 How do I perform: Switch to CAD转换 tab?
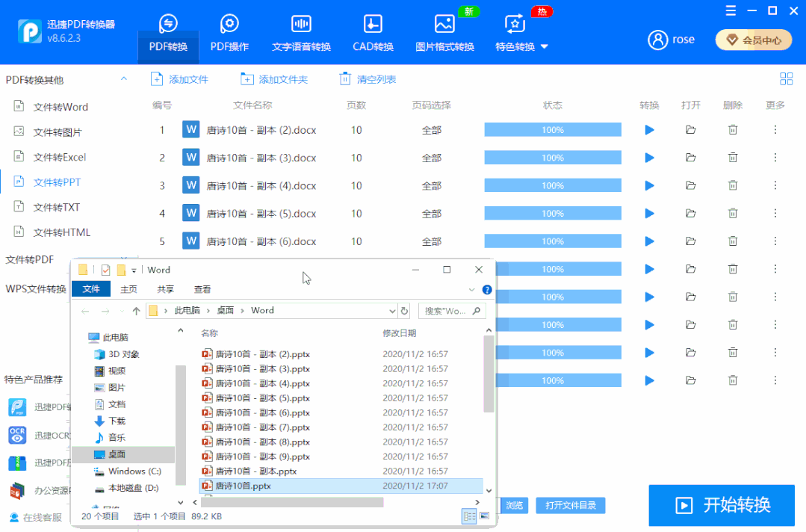coord(373,34)
